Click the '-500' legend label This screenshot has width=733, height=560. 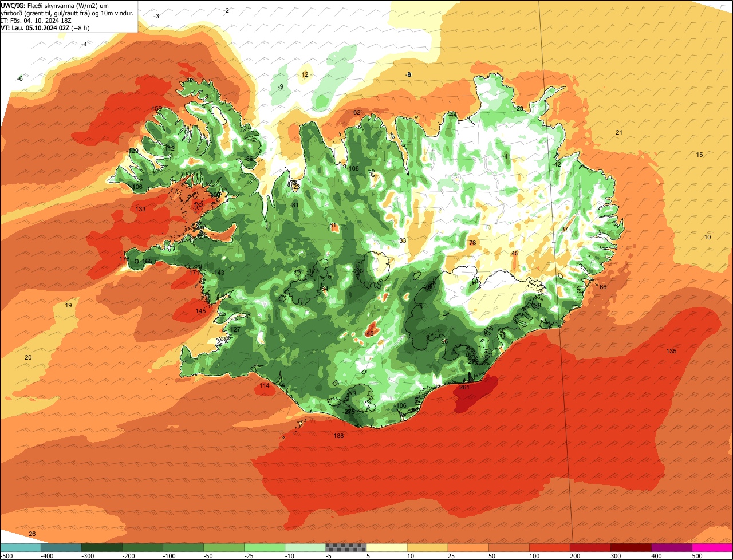click(x=7, y=556)
